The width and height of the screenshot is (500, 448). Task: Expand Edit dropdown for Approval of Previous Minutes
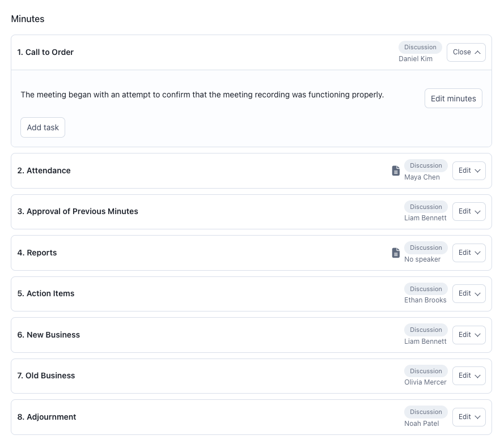pos(469,212)
